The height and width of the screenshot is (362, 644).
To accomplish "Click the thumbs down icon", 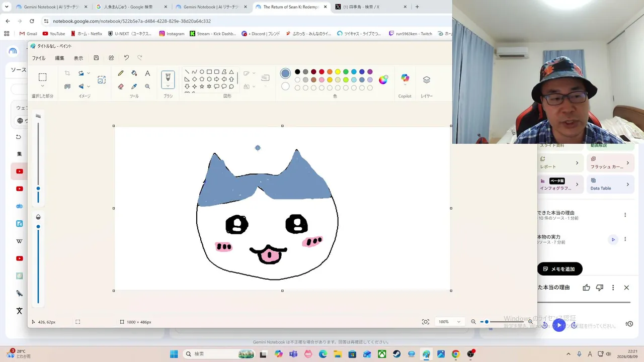I will (x=599, y=288).
